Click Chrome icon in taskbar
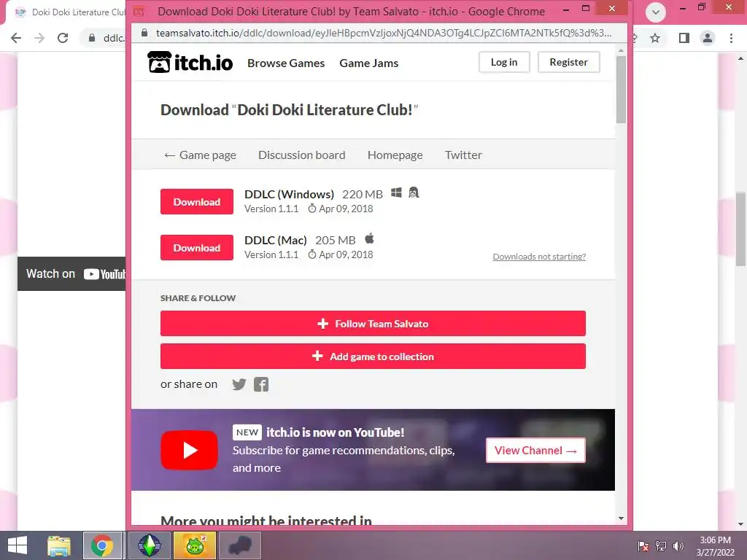 point(102,545)
